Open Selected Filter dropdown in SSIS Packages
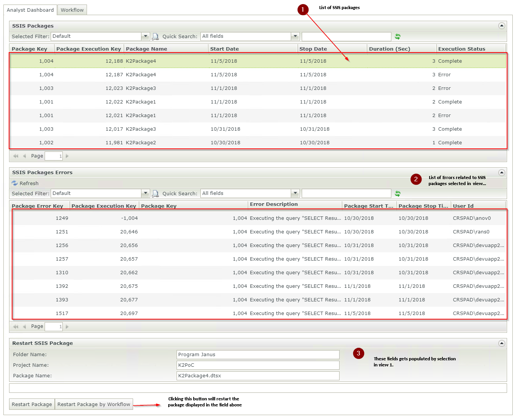This screenshot has height=420, width=515. (146, 36)
